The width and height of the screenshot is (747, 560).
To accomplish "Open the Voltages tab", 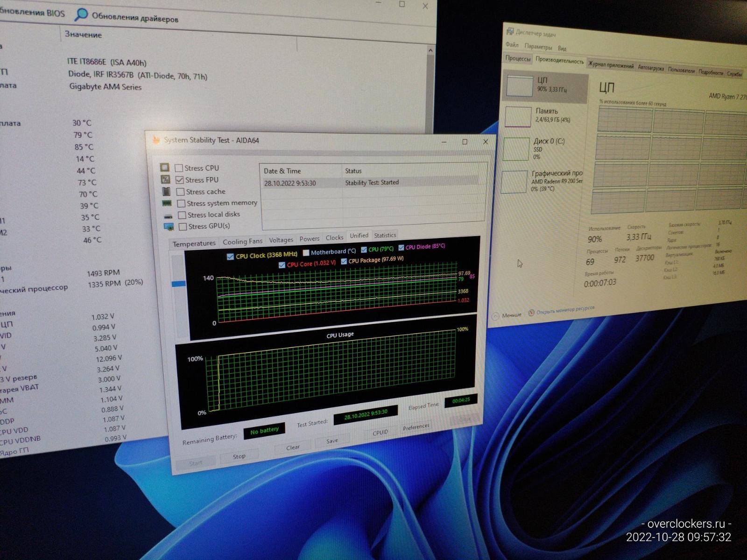I will coord(281,240).
